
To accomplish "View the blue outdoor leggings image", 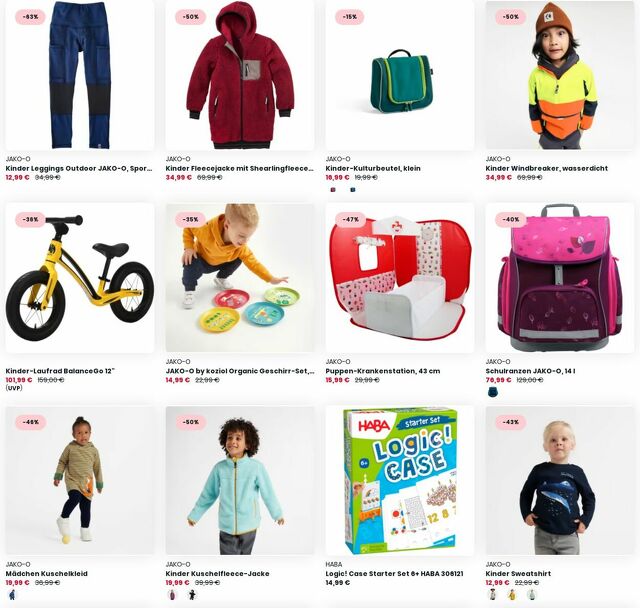I will click(80, 75).
